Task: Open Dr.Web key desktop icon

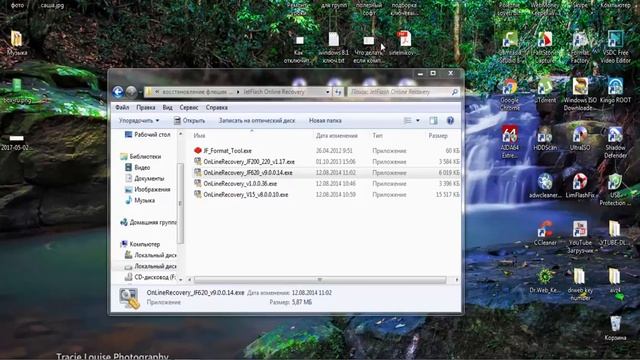Action: [545, 280]
